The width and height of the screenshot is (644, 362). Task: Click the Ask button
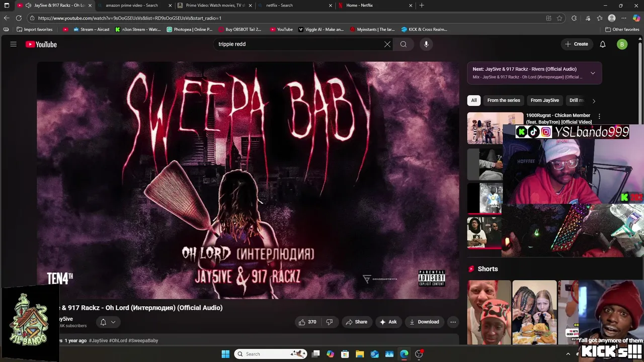388,322
